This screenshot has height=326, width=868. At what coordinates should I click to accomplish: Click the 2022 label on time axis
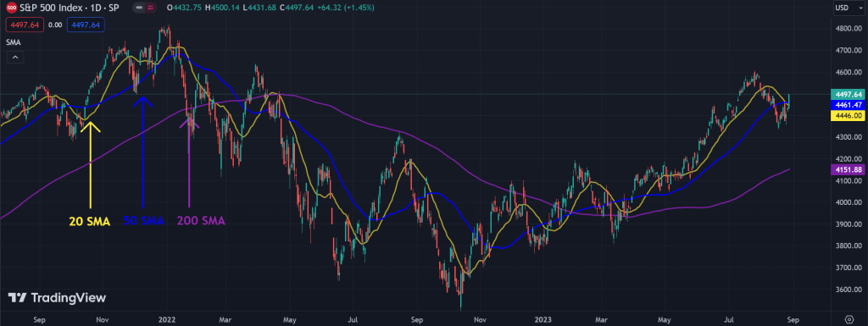tap(167, 319)
